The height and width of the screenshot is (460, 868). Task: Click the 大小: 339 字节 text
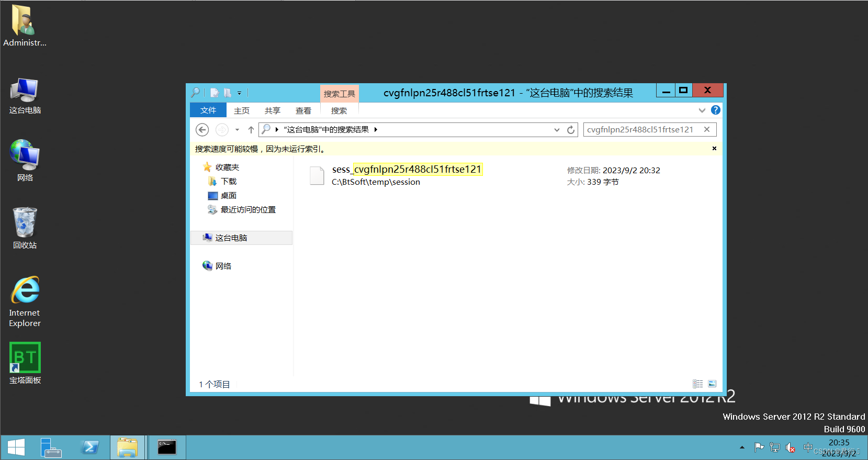(593, 182)
